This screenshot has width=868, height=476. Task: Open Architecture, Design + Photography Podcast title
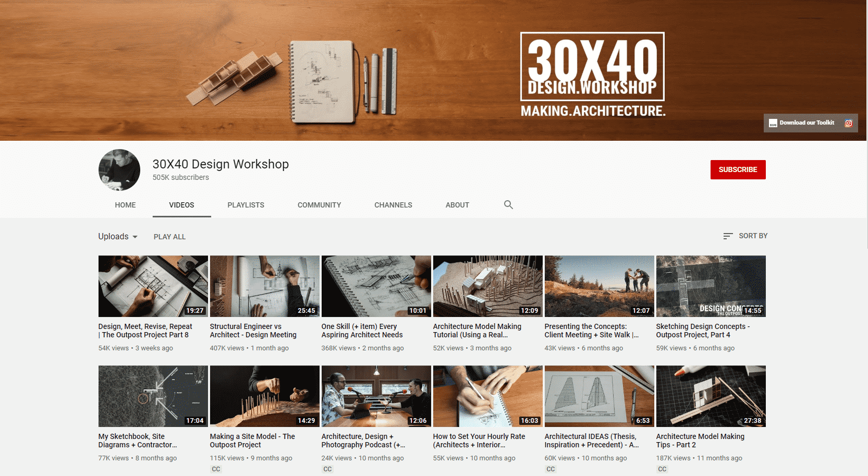tap(363, 441)
